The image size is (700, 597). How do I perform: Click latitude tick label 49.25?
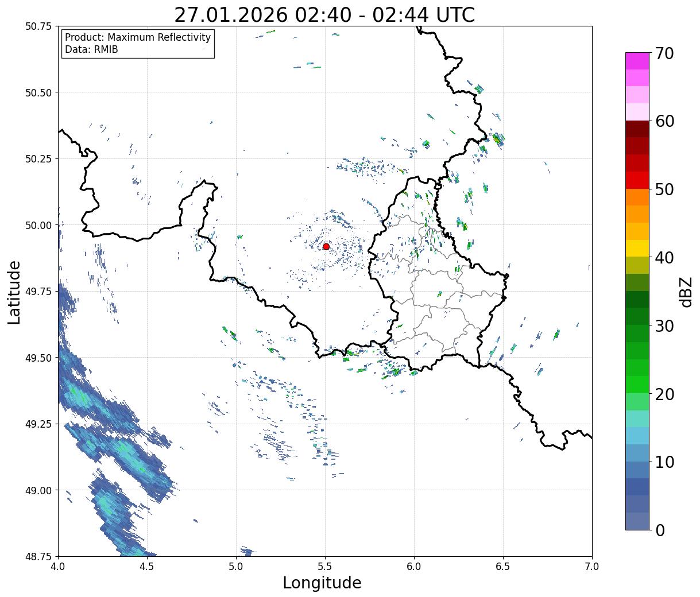coord(38,424)
